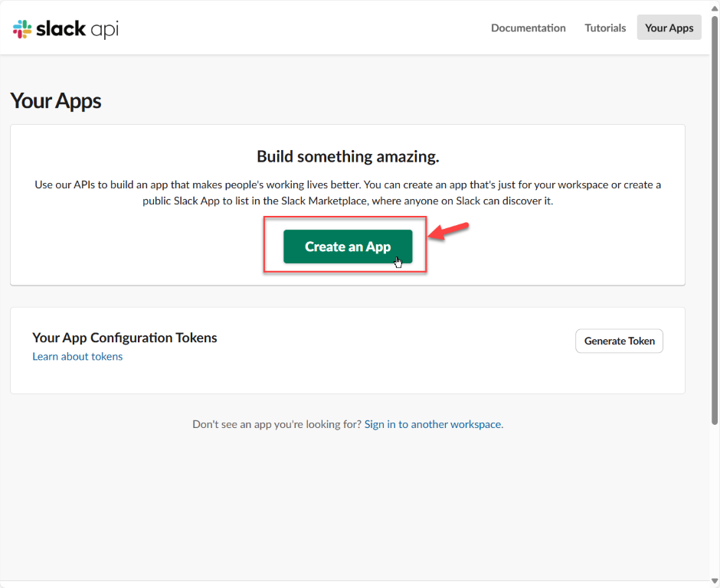The height and width of the screenshot is (588, 720).
Task: Follow the Sign in to another workspace link
Action: pos(434,424)
